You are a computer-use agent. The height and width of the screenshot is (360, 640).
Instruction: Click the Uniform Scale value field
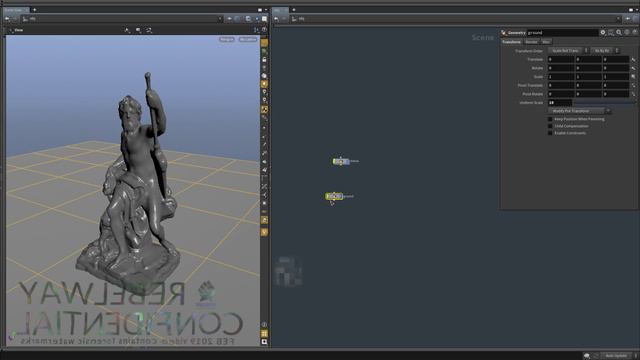click(x=560, y=103)
